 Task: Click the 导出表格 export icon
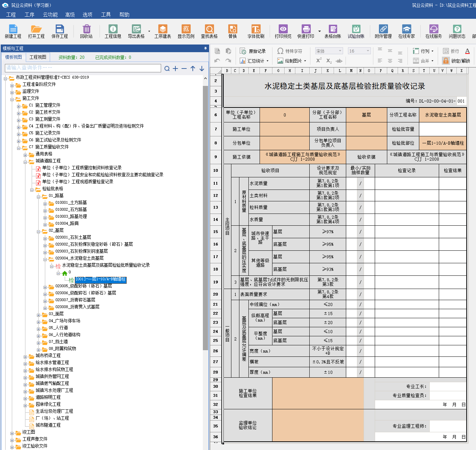tap(136, 31)
